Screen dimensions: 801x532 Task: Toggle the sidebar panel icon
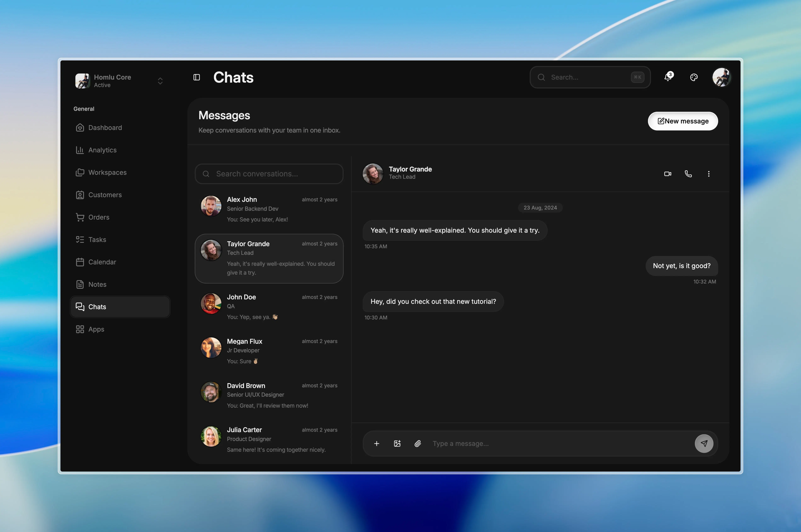(196, 77)
